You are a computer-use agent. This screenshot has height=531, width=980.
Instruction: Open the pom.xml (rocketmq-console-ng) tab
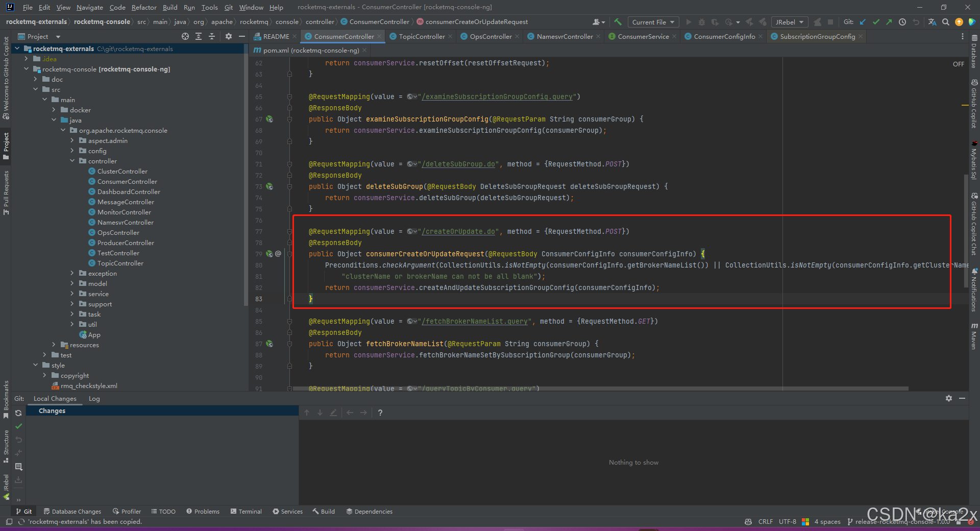[311, 50]
